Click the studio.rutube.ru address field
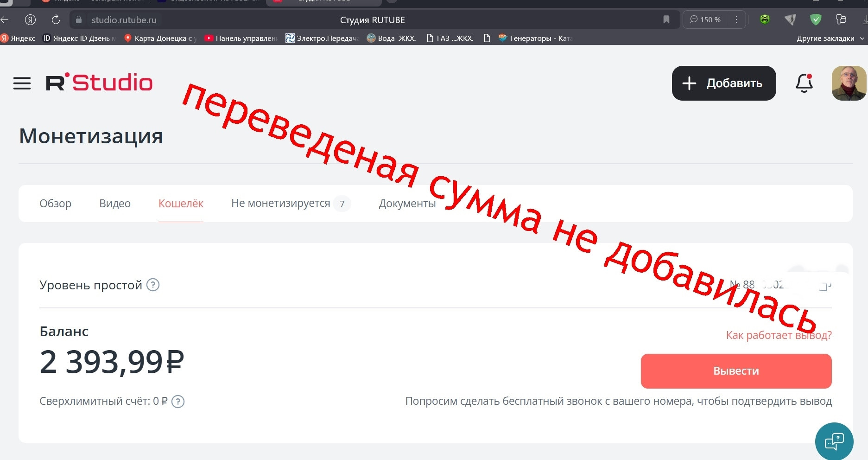 click(124, 20)
